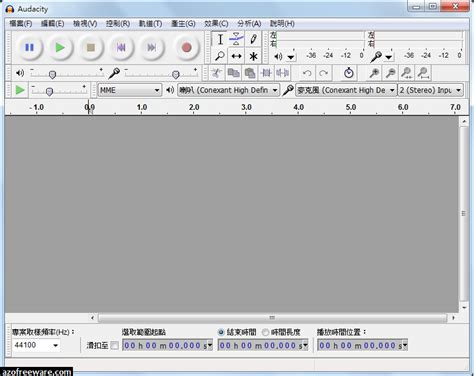Open the File (F) menu
Image resolution: width=474 pixels, height=376 pixels.
21,24
